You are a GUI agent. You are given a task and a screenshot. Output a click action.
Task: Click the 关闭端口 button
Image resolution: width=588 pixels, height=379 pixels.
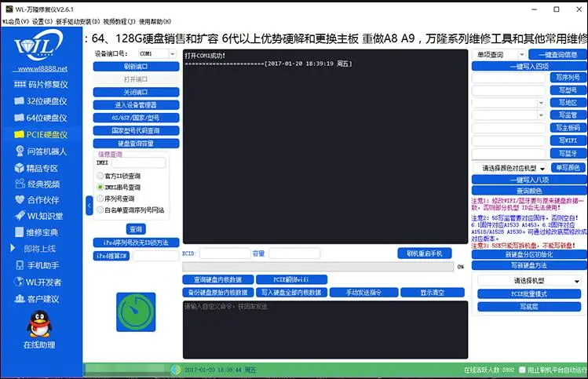click(136, 93)
